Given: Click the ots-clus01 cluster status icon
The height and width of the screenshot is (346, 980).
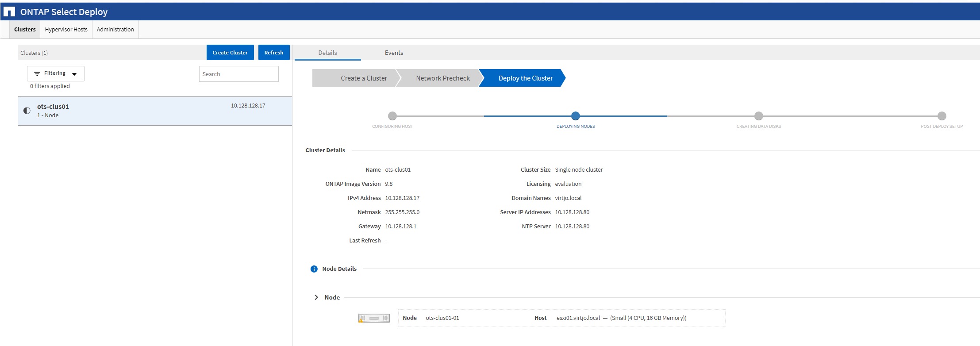Looking at the screenshot, I should [27, 111].
